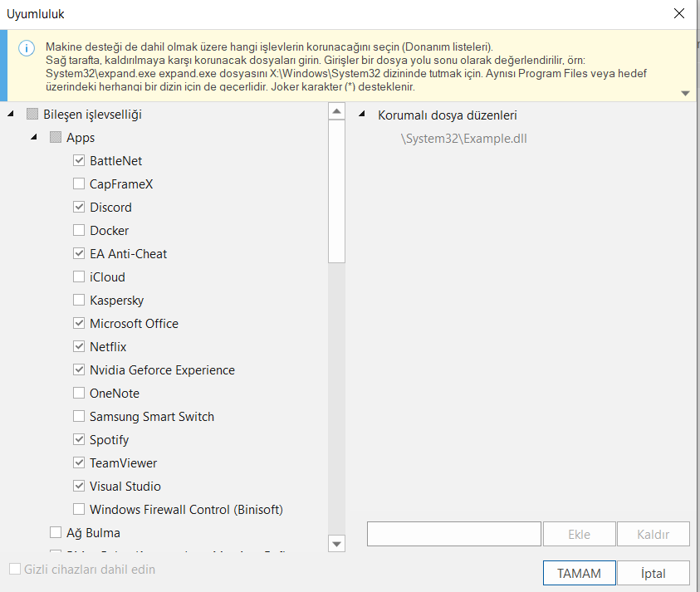The width and height of the screenshot is (700, 592).
Task: Collapse the Bileşen işlevselliği tree node
Action: coord(11,115)
